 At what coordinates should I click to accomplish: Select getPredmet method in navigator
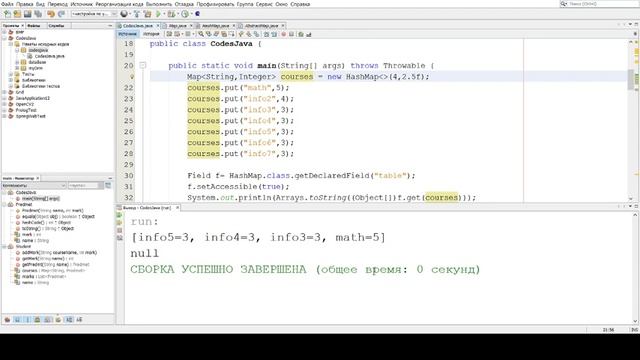tap(55, 264)
